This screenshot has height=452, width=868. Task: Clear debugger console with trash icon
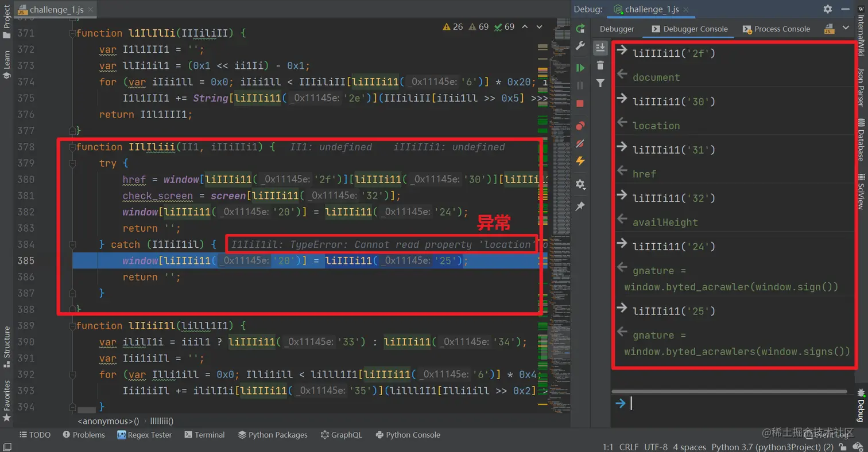pyautogui.click(x=600, y=65)
